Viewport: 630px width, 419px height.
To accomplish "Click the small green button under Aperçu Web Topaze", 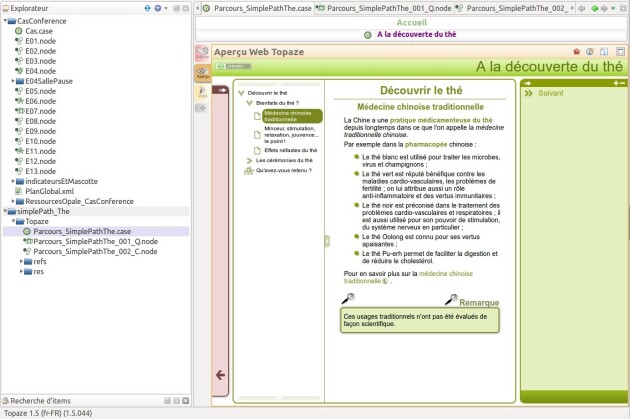I will [233, 66].
